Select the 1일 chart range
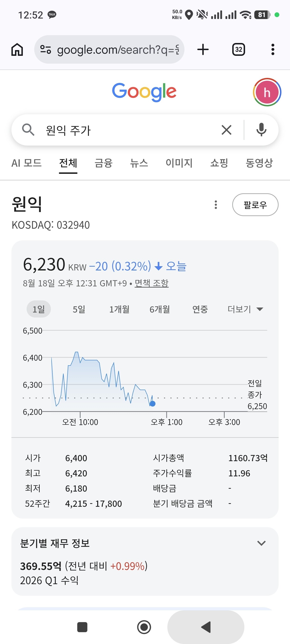The width and height of the screenshot is (290, 644). coord(39,309)
